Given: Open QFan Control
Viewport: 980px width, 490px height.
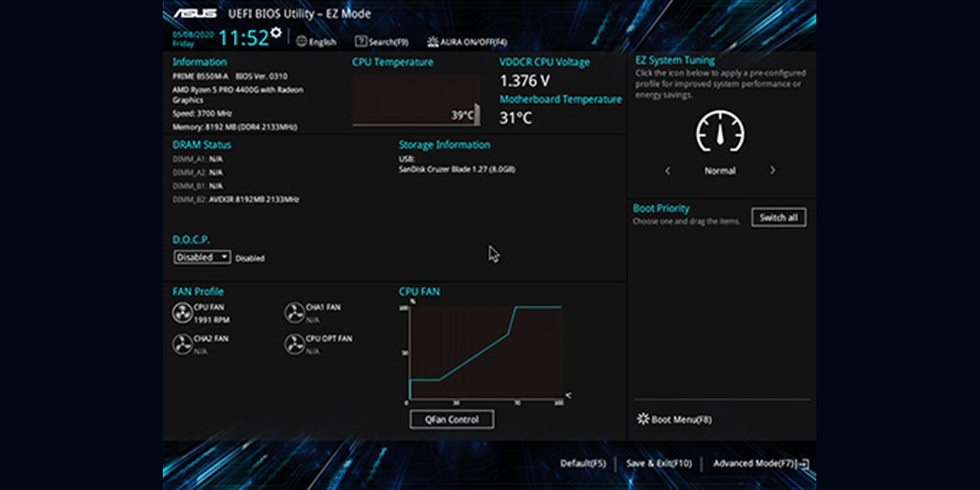Looking at the screenshot, I should point(452,419).
